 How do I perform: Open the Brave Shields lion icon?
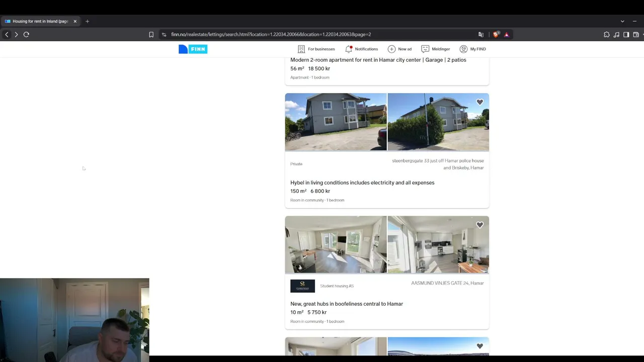click(496, 35)
